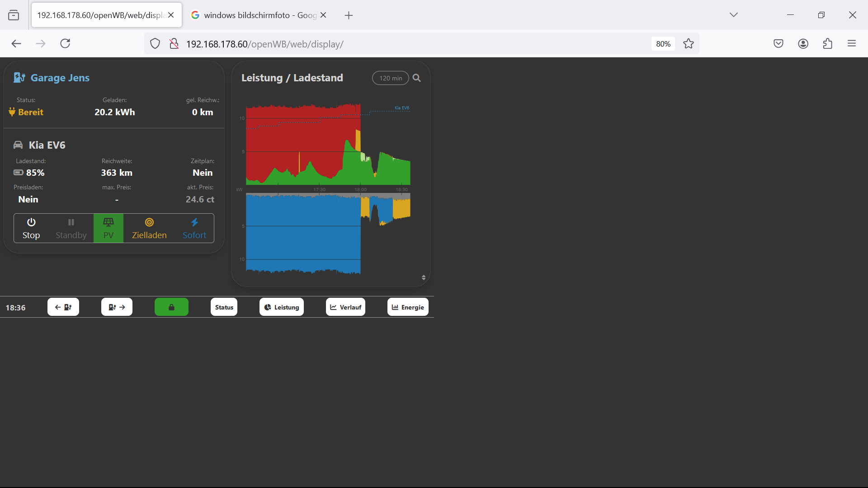Image resolution: width=868 pixels, height=488 pixels.
Task: Choose Zielladen charge mode
Action: pos(149,229)
